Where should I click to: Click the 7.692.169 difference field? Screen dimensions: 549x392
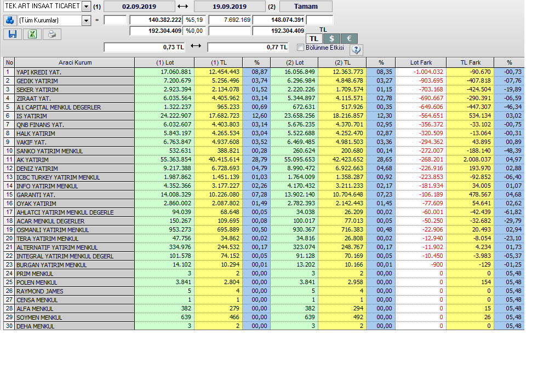tap(230, 20)
